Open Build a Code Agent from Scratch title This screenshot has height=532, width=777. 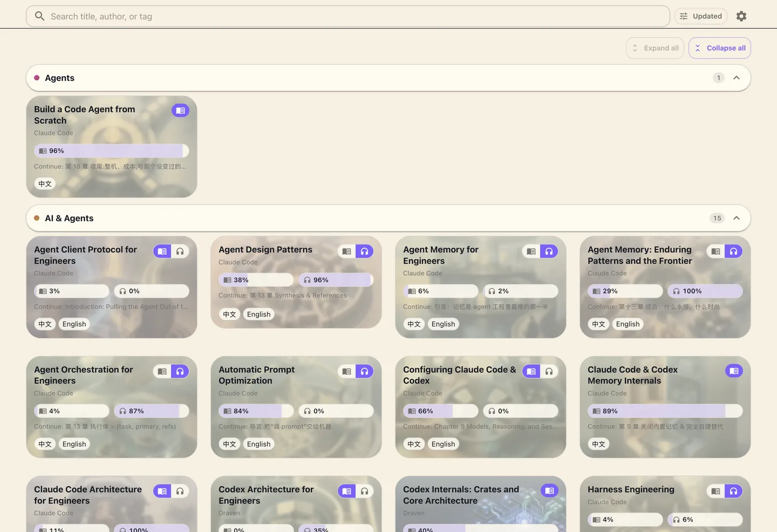[85, 115]
